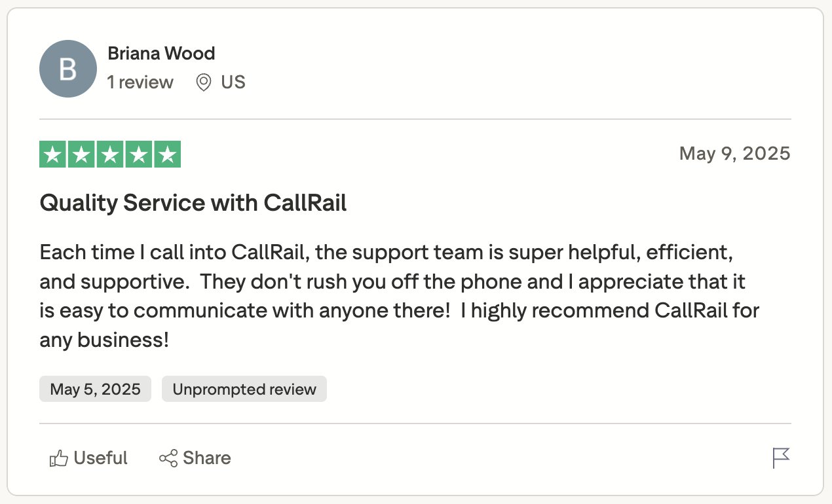Viewport: 832px width, 504px height.
Task: Click the 1 review link
Action: (x=140, y=82)
